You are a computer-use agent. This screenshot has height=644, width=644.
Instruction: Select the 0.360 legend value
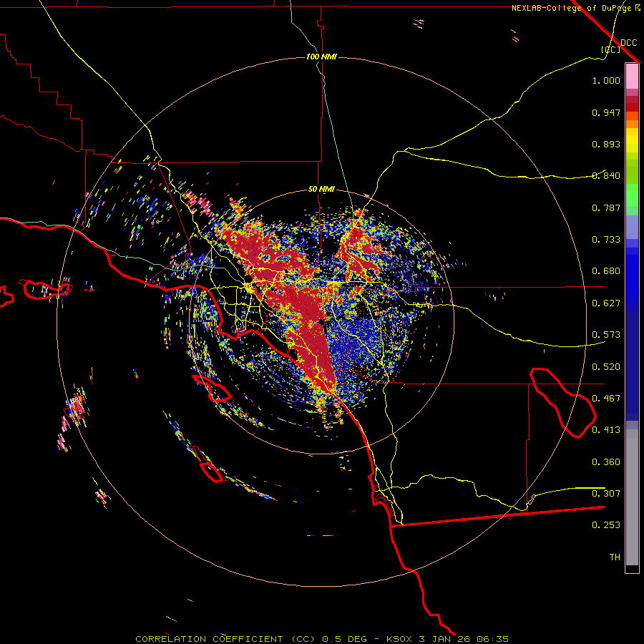coord(606,462)
